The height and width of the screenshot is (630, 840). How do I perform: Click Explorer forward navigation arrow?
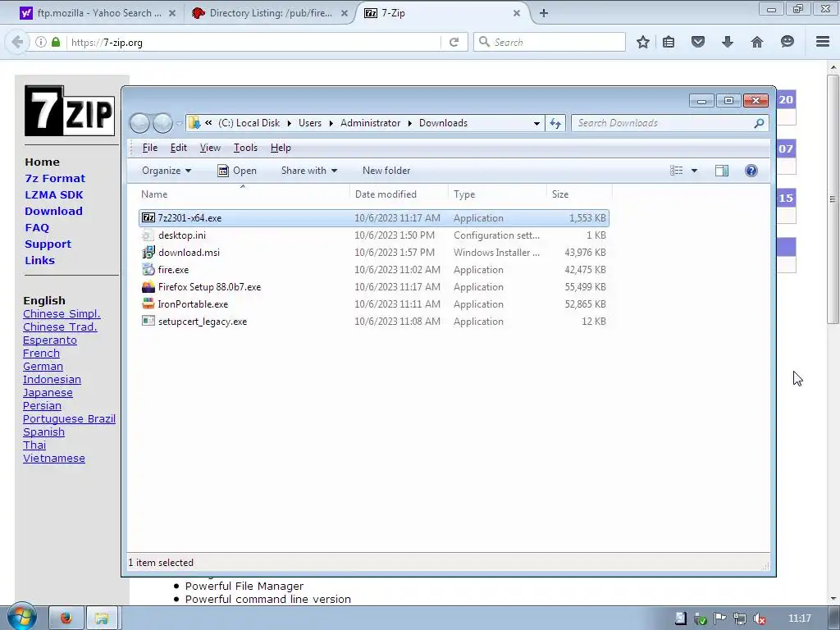tap(163, 123)
